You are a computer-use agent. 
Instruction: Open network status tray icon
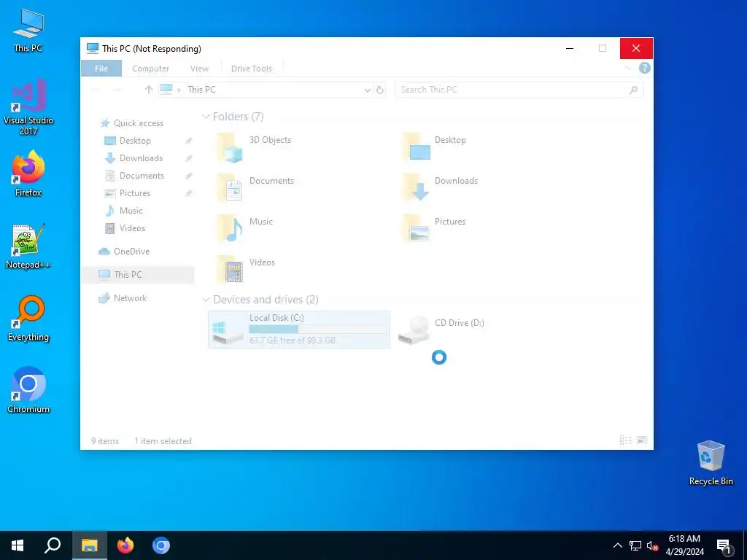click(635, 545)
